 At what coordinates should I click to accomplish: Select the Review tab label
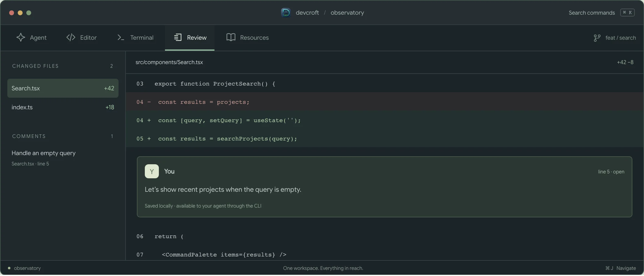[197, 38]
